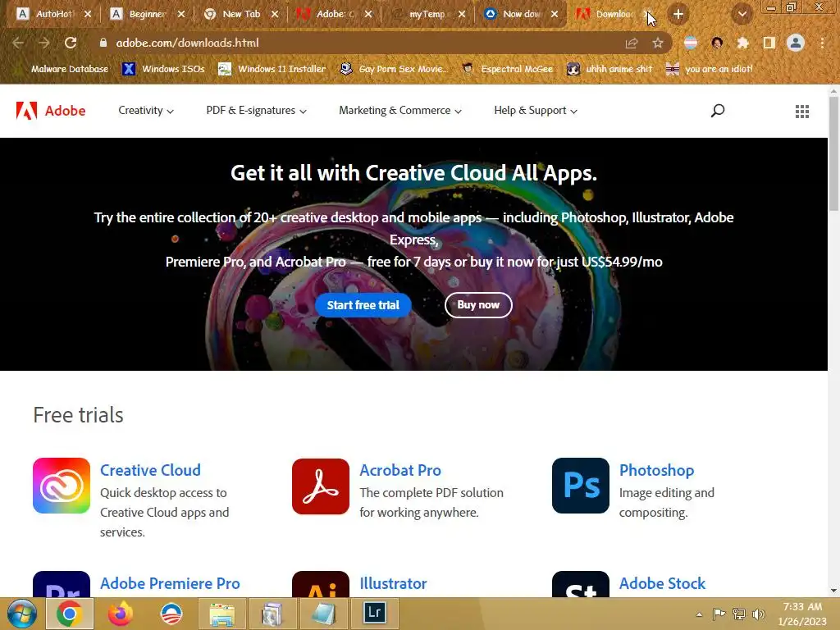Click the Acrobat Pro app icon
This screenshot has width=840, height=630.
tap(321, 486)
